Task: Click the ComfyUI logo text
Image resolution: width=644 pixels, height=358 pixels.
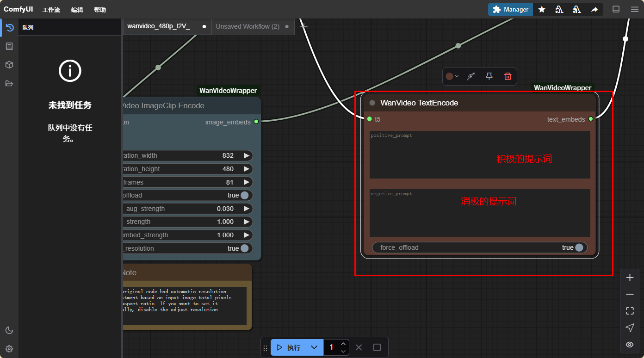Action: click(x=19, y=9)
